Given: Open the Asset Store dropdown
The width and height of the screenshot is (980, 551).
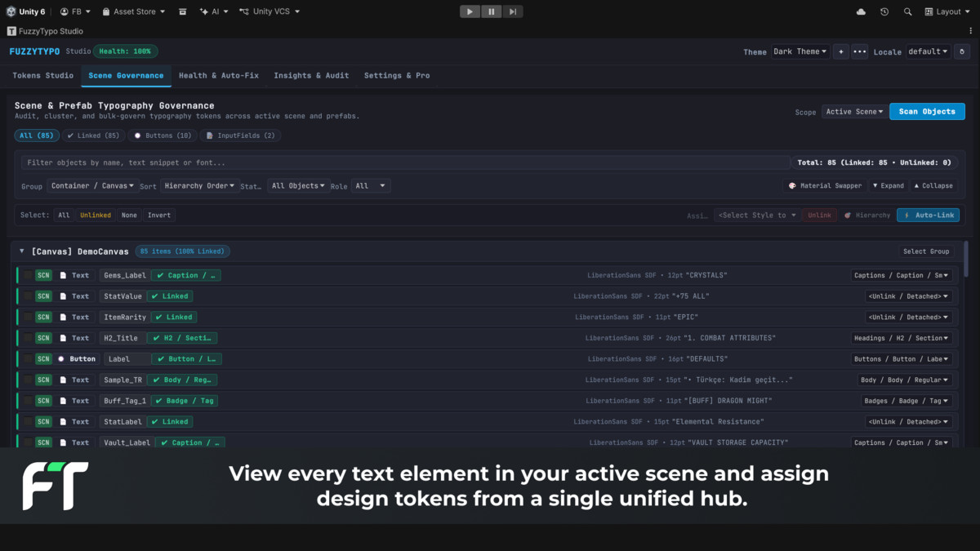Looking at the screenshot, I should 133,11.
